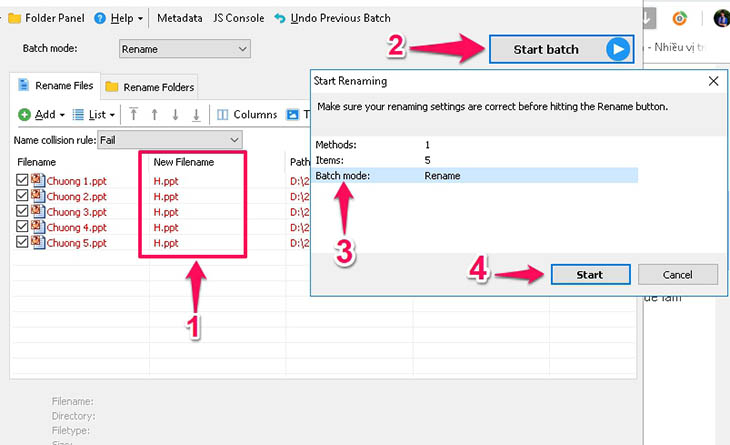
Task: Select the Chuong 4.ppt filename
Action: pos(76,228)
